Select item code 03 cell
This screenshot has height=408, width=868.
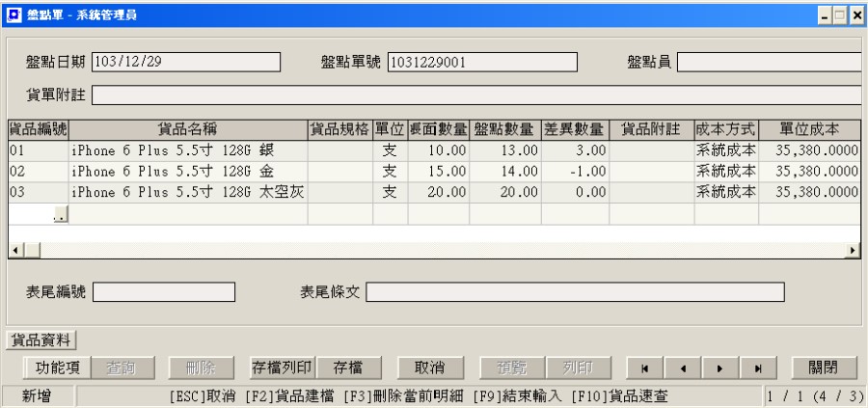(39, 193)
